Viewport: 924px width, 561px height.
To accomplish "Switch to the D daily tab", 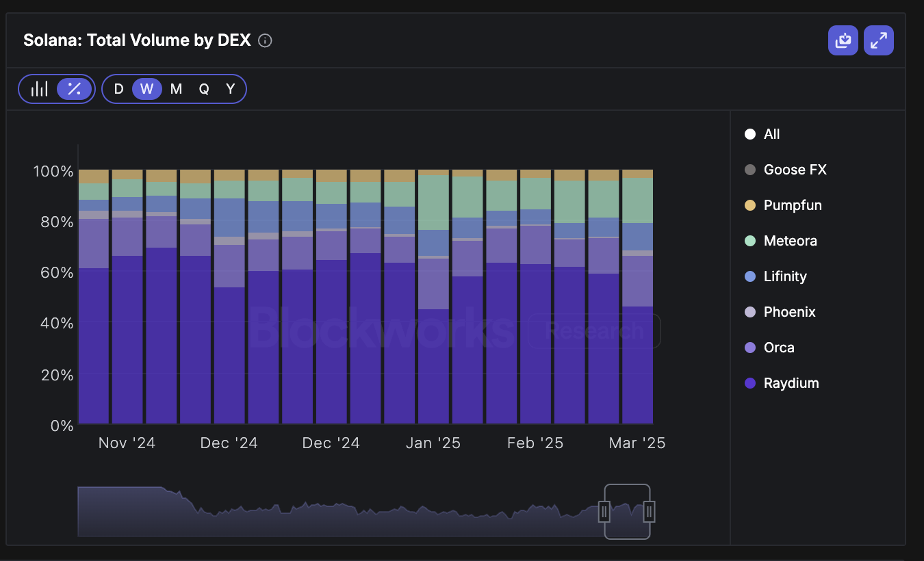I will pyautogui.click(x=118, y=88).
